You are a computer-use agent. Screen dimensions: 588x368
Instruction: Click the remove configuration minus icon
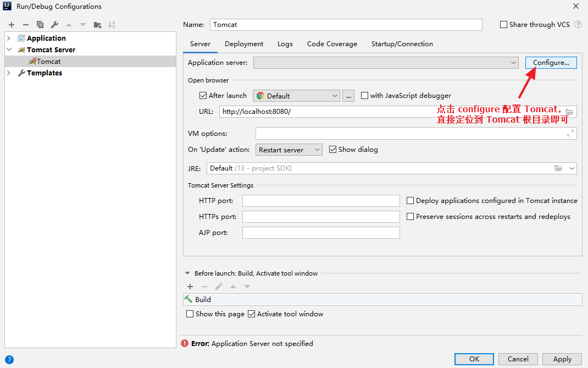coord(25,25)
